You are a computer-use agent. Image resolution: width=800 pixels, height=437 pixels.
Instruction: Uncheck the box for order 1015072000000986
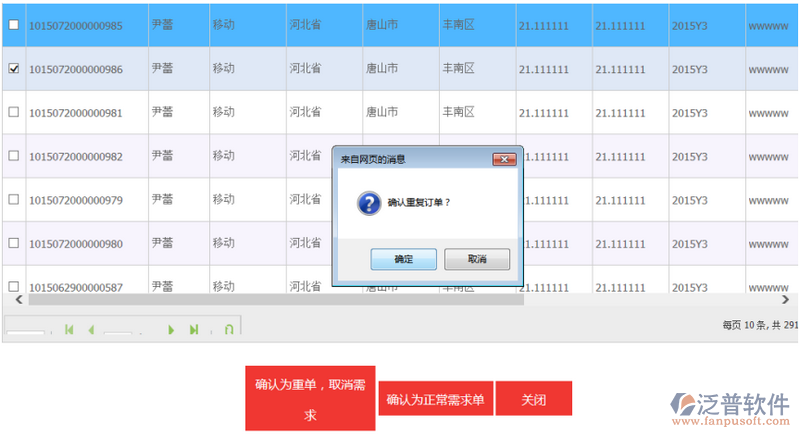click(13, 69)
